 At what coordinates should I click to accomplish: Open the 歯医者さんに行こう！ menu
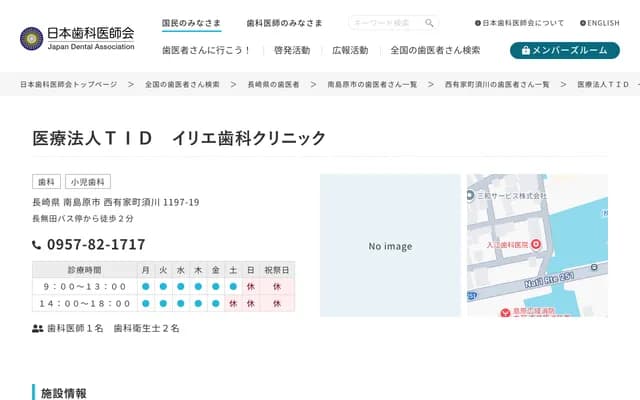click(207, 50)
